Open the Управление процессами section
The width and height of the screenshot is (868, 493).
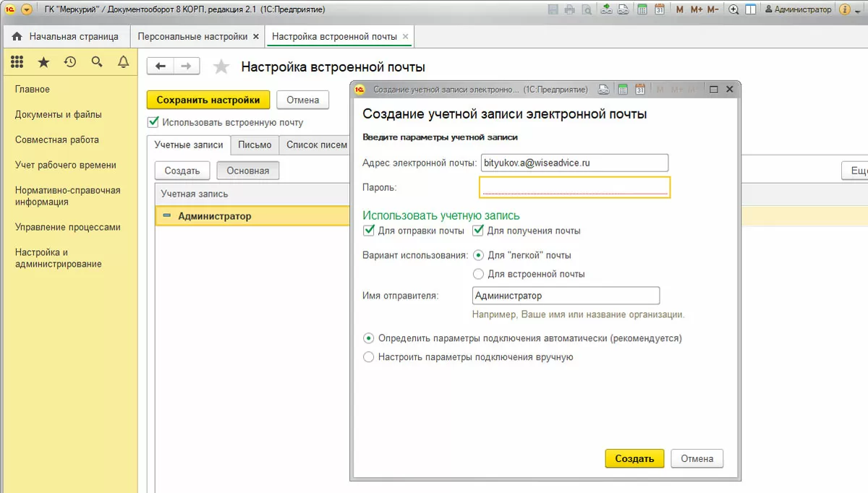point(68,227)
